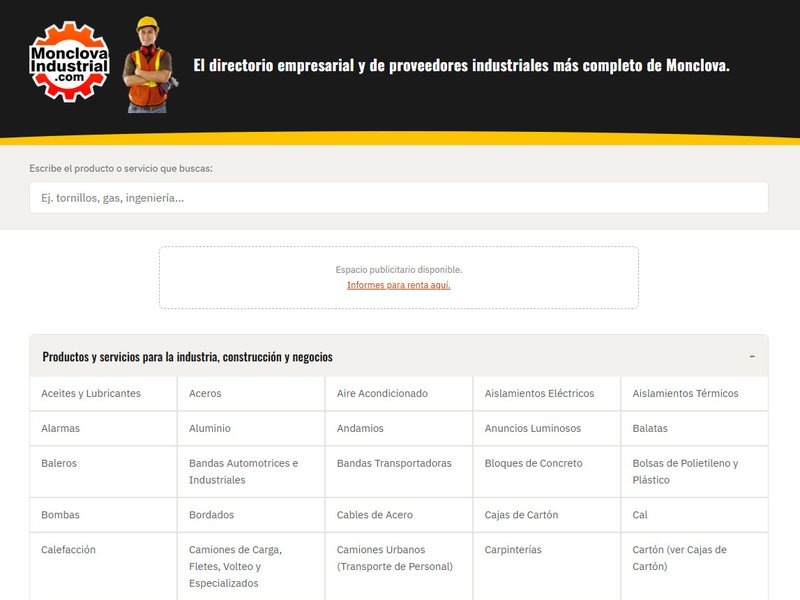Open the Bordados category
Viewport: 800px width, 600px height.
211,515
